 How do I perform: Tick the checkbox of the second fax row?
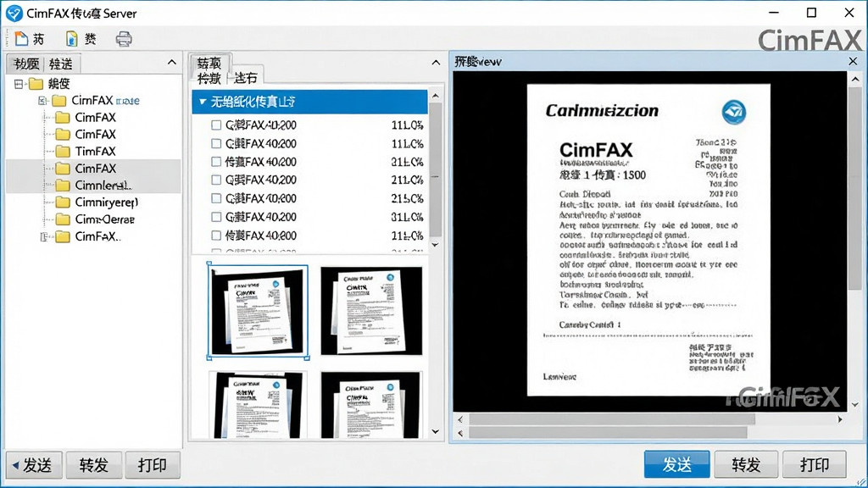click(216, 143)
